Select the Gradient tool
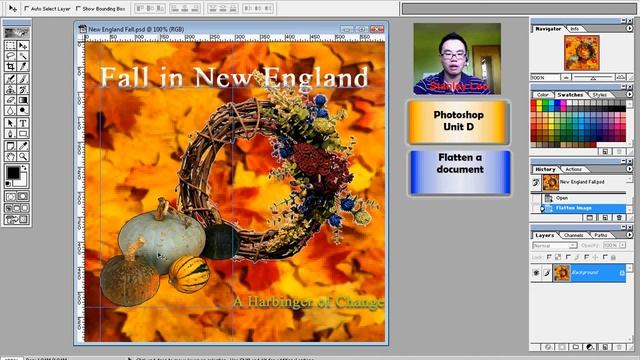The image size is (640, 360). tap(23, 100)
